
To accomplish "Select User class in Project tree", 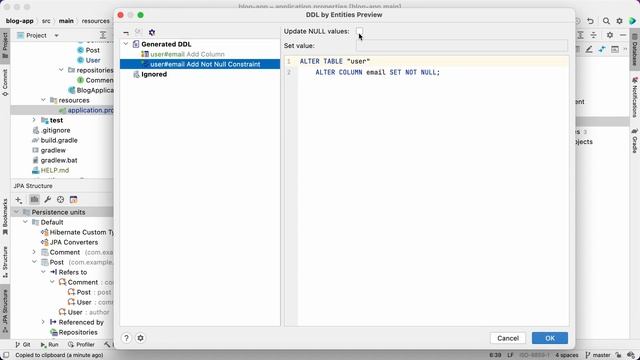I will click(x=93, y=60).
